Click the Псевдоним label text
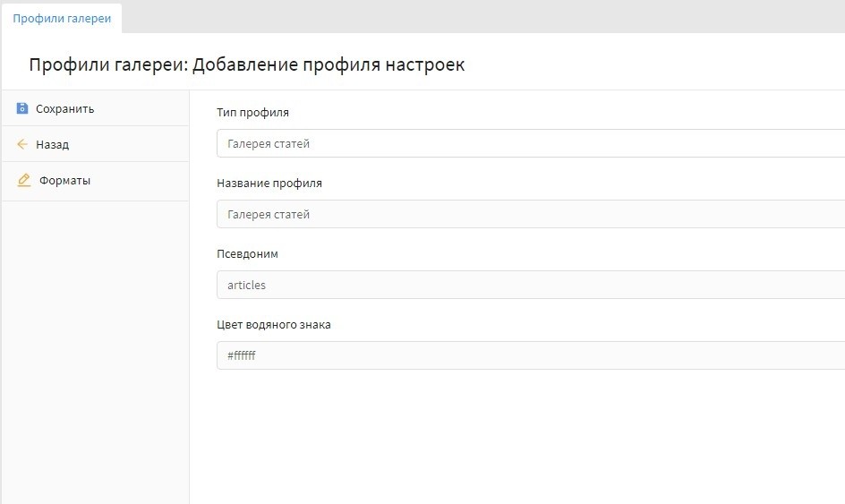The image size is (845, 504). tap(247, 254)
